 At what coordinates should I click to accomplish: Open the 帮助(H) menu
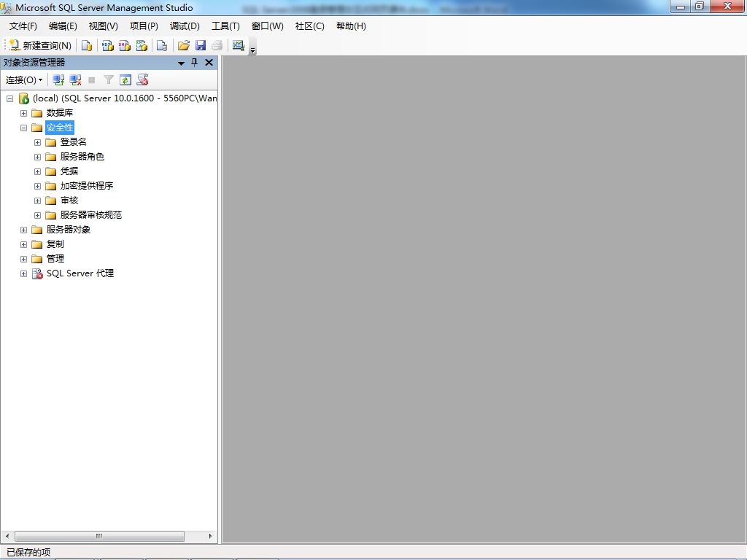click(x=351, y=26)
